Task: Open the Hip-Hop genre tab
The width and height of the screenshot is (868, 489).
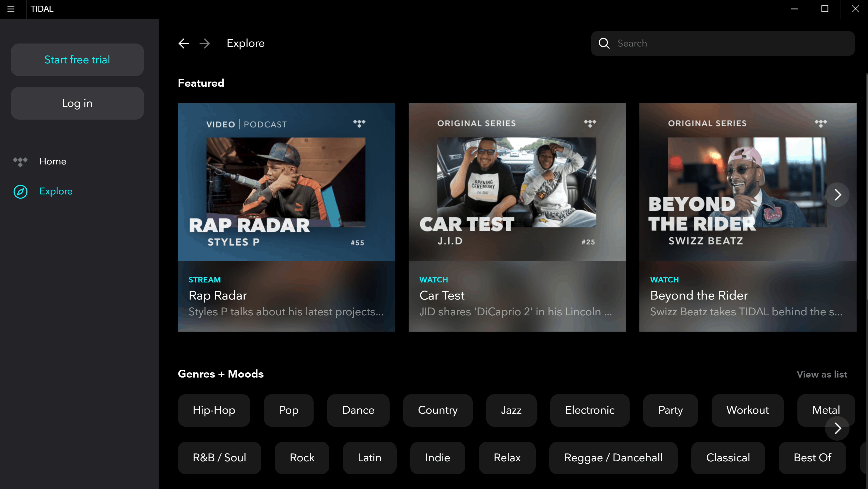Action: (213, 410)
